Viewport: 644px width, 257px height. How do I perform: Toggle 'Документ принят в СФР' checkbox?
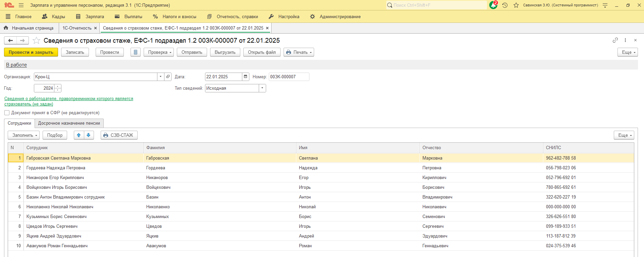[7, 113]
